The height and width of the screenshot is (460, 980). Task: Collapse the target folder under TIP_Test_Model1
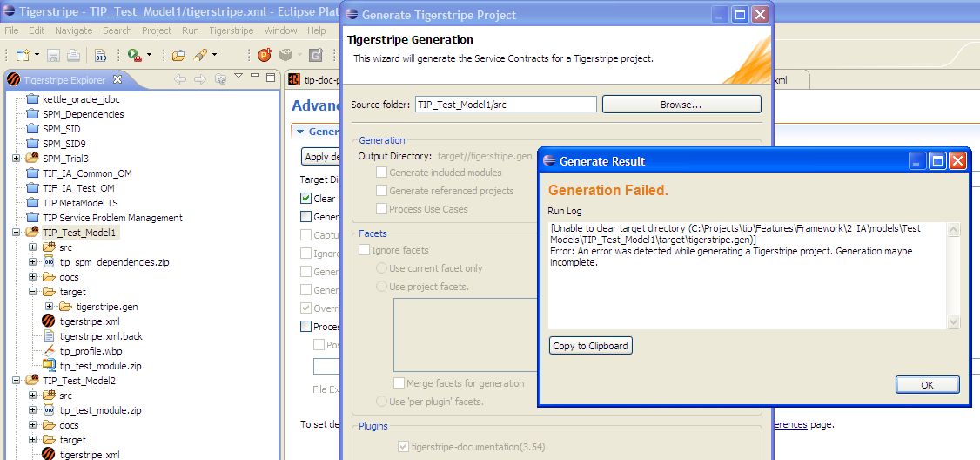tap(33, 292)
